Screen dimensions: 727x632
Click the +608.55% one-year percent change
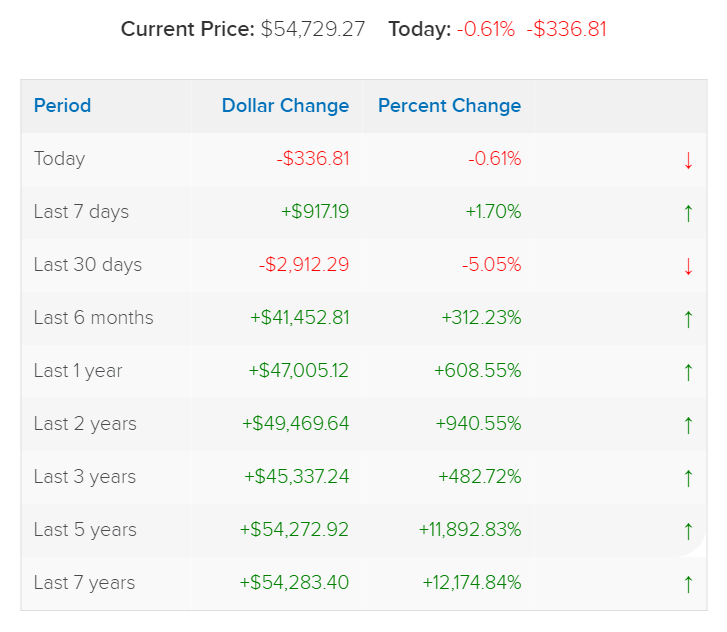point(478,371)
